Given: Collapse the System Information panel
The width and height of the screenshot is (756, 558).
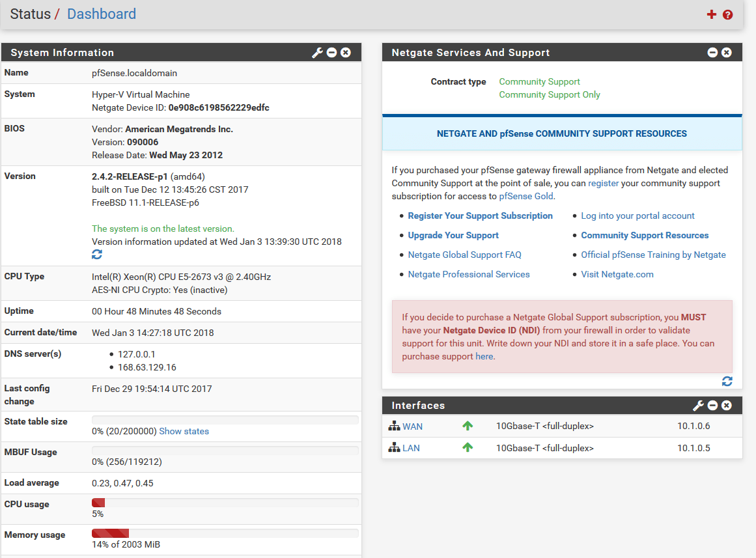Looking at the screenshot, I should (331, 53).
